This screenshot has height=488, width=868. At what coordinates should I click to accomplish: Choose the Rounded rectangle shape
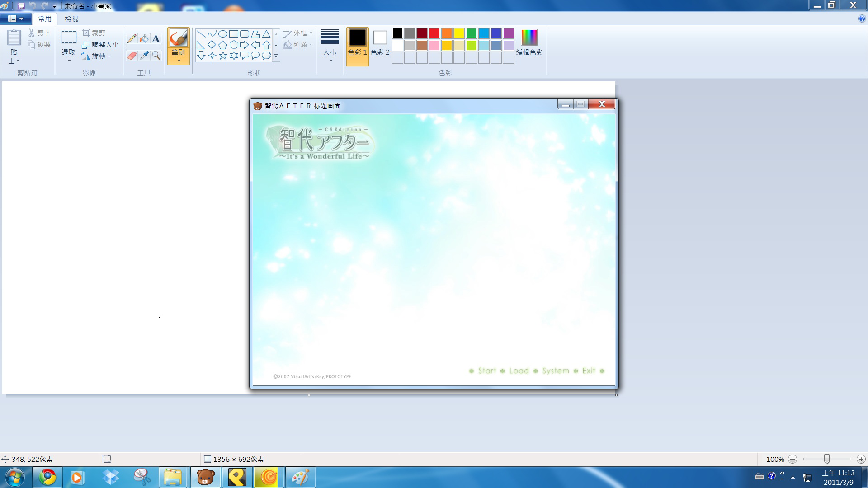coord(245,34)
